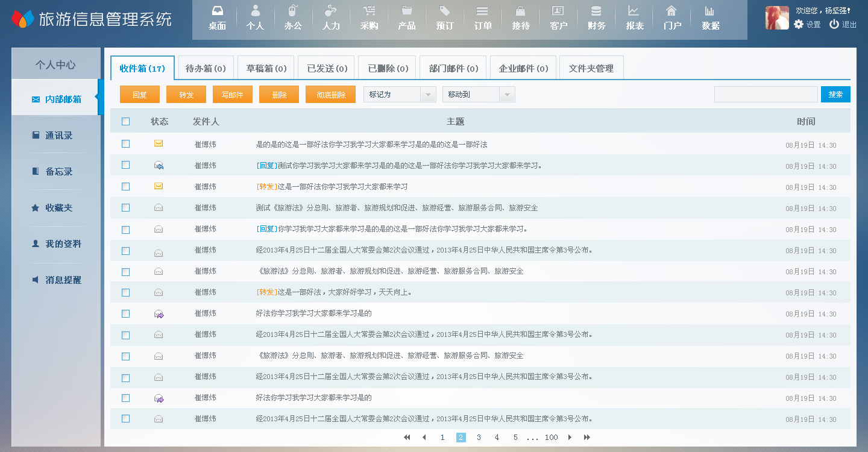Click the 回复 reply button
This screenshot has height=452, width=868.
tap(140, 95)
